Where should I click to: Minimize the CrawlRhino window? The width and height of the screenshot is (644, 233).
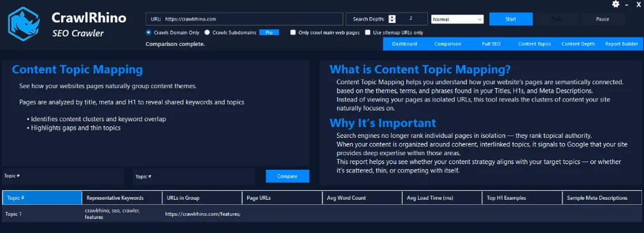pyautogui.click(x=627, y=4)
